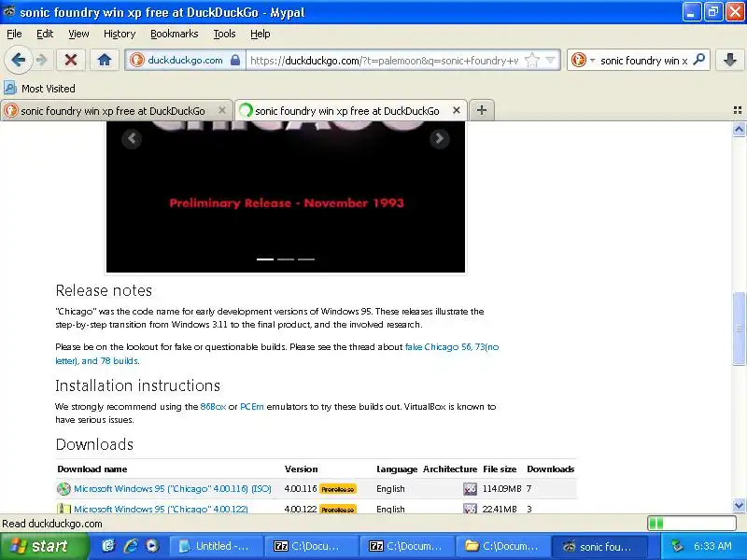
Task: Open the File menu
Action: pos(14,34)
